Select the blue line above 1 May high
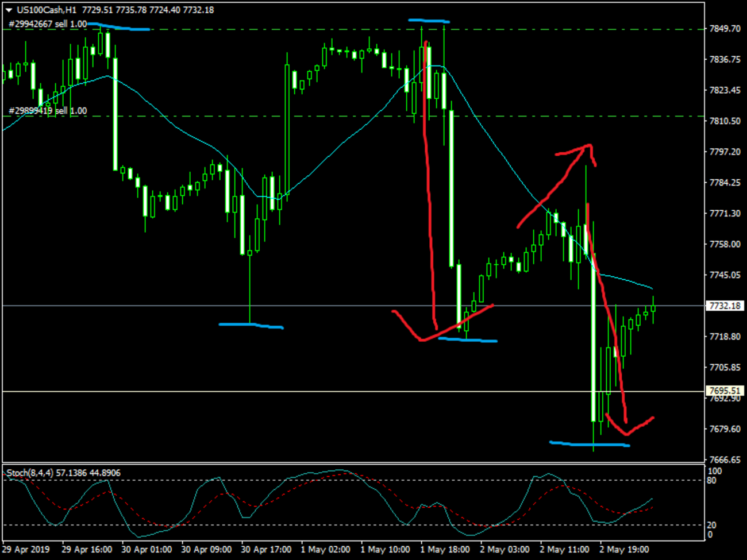The image size is (747, 560). tap(429, 21)
